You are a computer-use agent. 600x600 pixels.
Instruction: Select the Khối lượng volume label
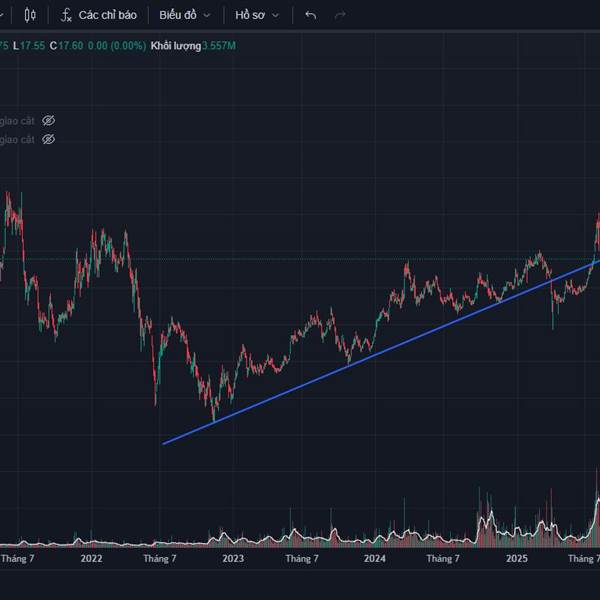pyautogui.click(x=176, y=46)
